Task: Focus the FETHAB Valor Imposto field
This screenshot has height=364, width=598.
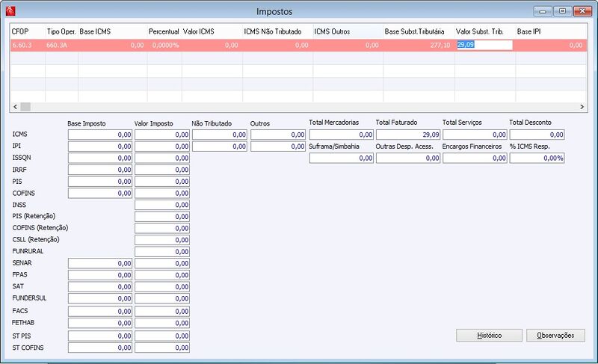Action: point(162,323)
